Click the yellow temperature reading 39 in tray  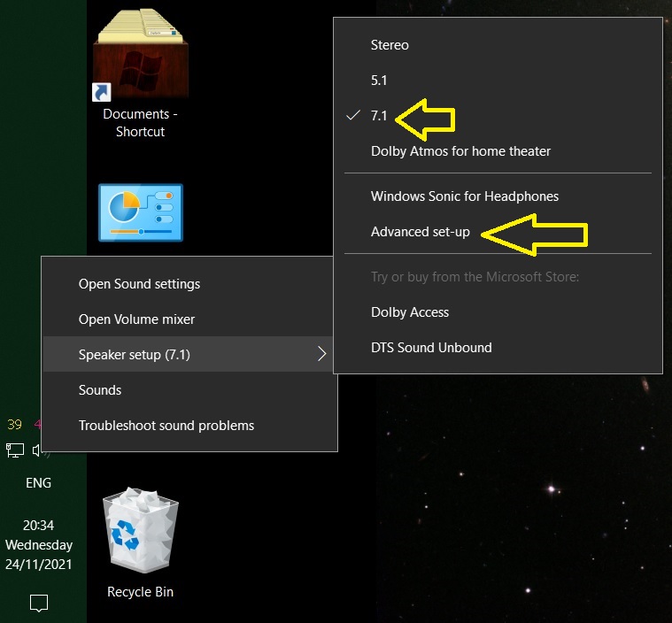tap(14, 424)
